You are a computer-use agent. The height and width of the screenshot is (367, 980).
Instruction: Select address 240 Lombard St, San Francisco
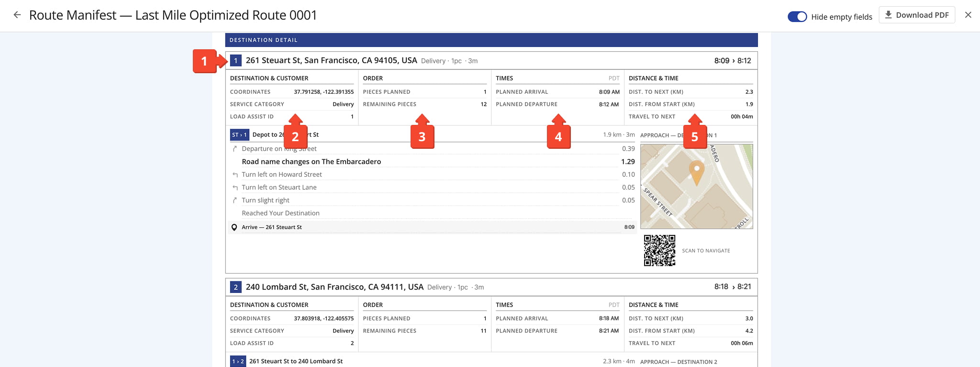(334, 287)
